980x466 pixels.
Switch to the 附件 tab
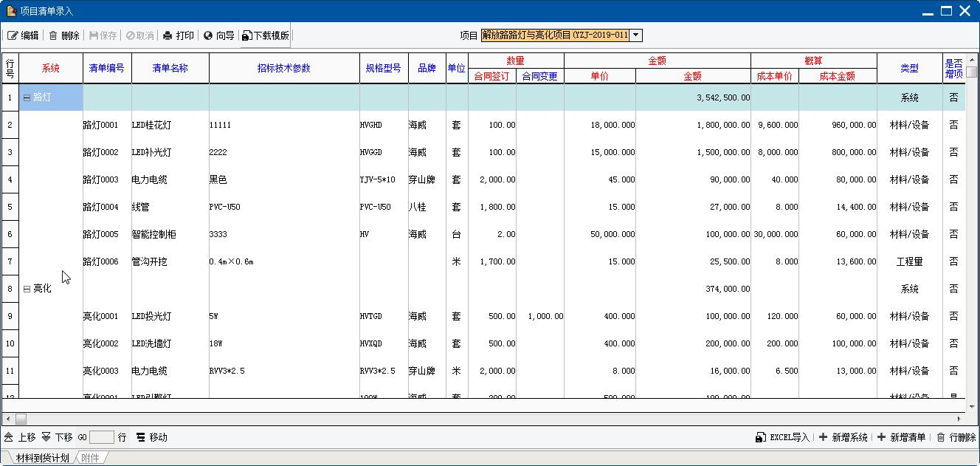point(90,458)
